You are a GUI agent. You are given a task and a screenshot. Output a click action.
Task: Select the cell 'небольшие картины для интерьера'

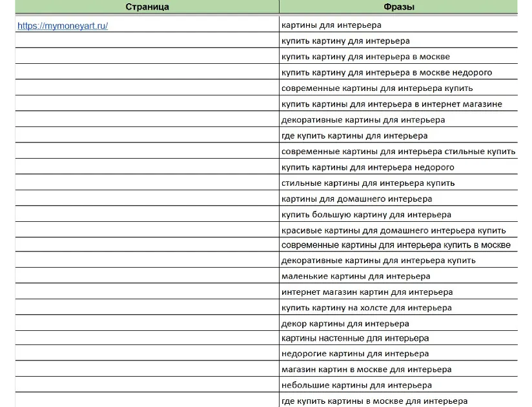click(356, 385)
